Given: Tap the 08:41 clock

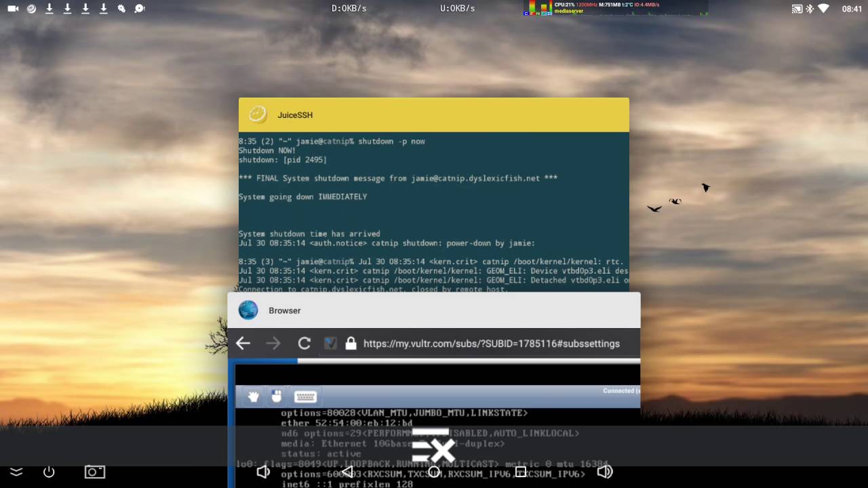Looking at the screenshot, I should 852,9.
